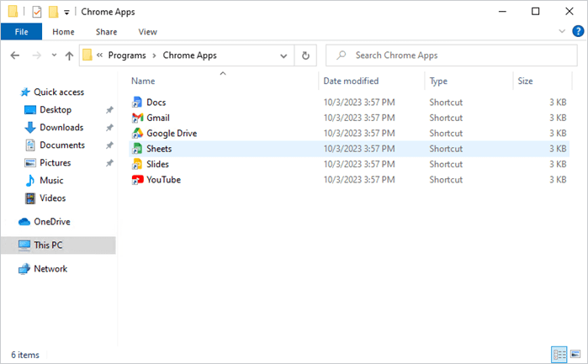Open Windows Explorer help icon
Viewport: 588px width, 364px height.
(x=578, y=31)
